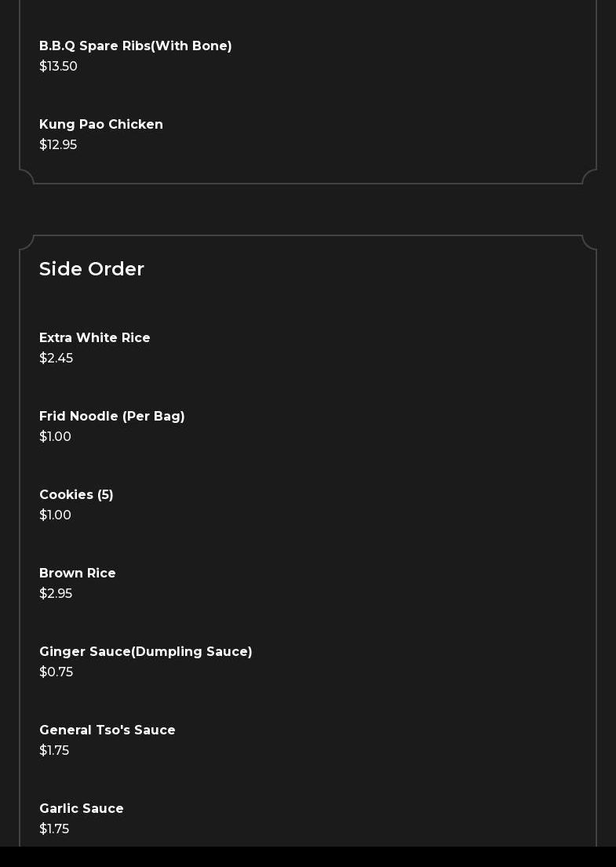Select Ginger Sauce(Dumpling Sauce)
The width and height of the screenshot is (616, 867).
coord(146,652)
